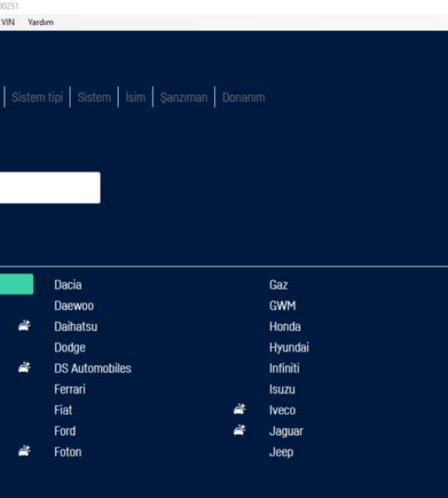The image size is (448, 498).
Task: Choose the Daihatsu brand
Action: 75,327
